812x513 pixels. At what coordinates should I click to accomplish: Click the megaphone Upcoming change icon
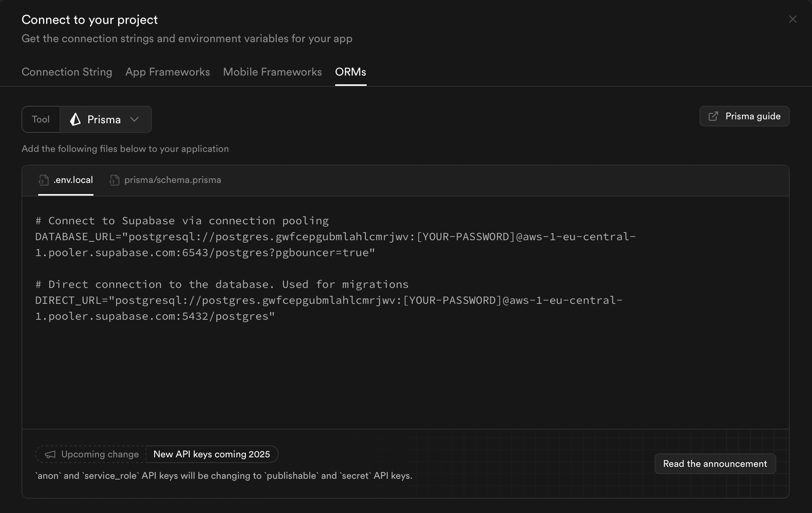[50, 454]
